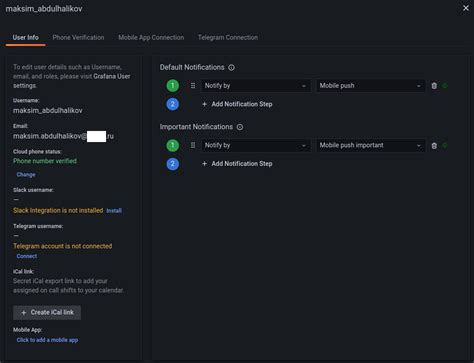
Task: Add Notification Step under Default Notifications
Action: tap(237, 104)
